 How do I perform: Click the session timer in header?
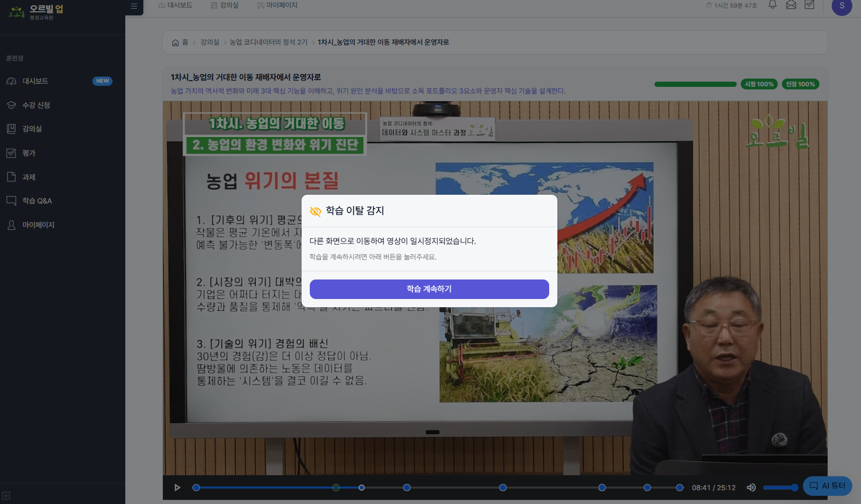click(732, 6)
